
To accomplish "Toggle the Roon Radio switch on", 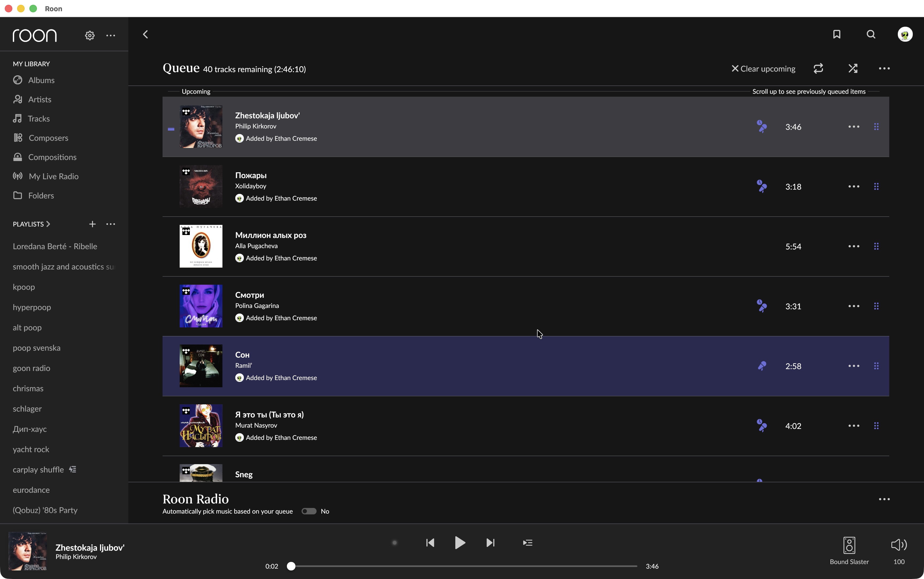I will 309,511.
